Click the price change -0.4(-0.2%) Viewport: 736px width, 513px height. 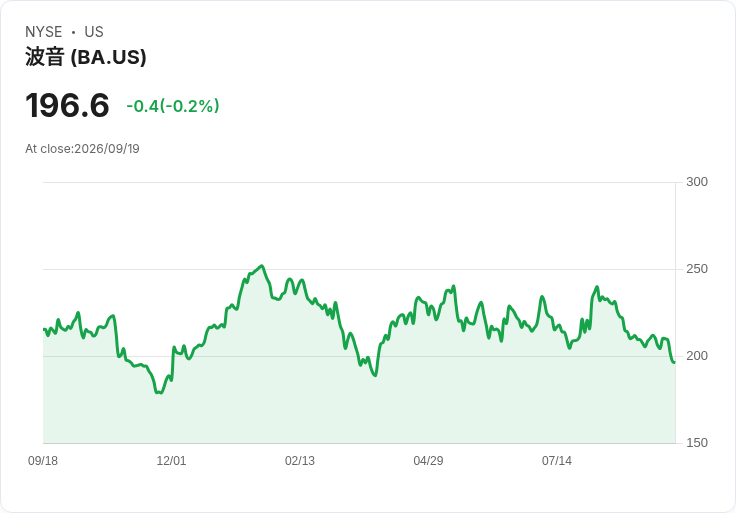click(x=173, y=106)
